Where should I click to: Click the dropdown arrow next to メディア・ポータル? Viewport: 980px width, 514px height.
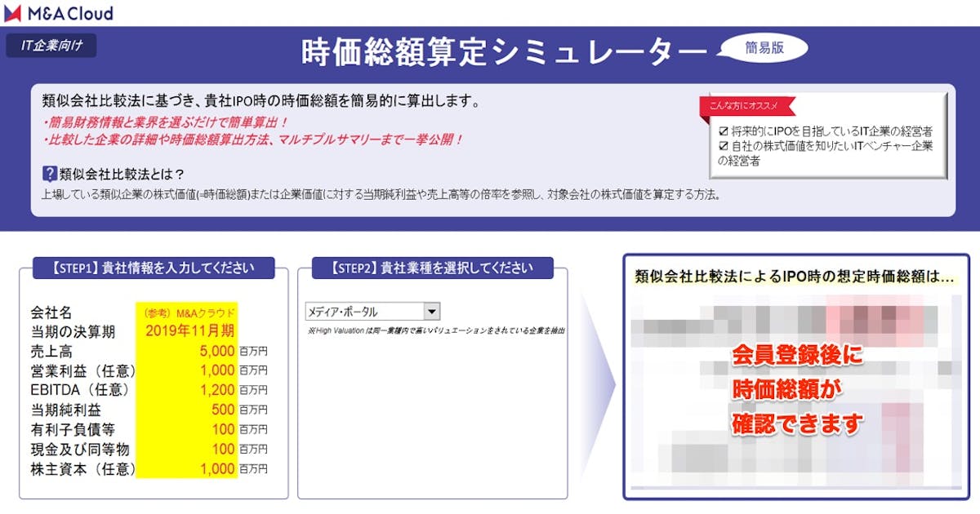tap(434, 310)
